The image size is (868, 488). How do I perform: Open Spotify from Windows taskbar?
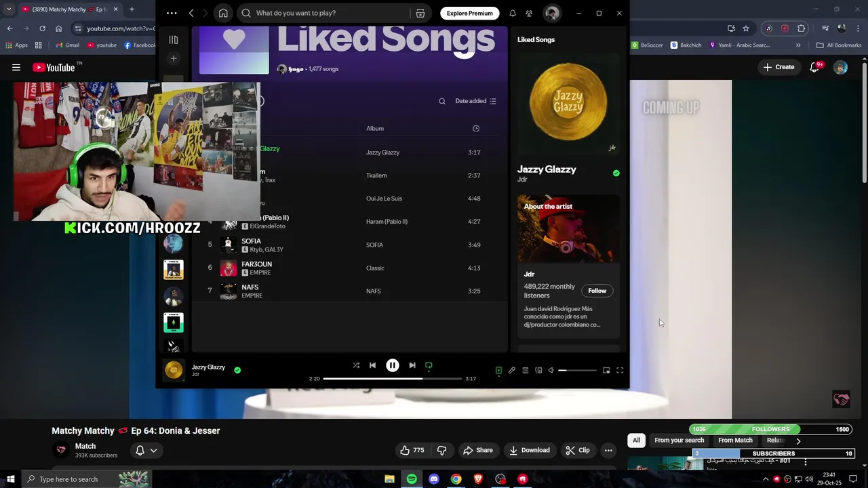[412, 479]
